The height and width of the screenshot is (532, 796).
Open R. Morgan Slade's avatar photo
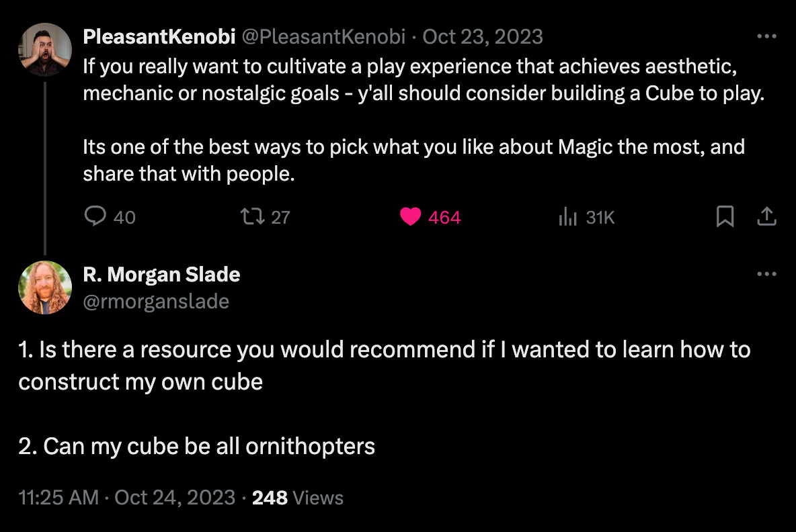tap(45, 287)
